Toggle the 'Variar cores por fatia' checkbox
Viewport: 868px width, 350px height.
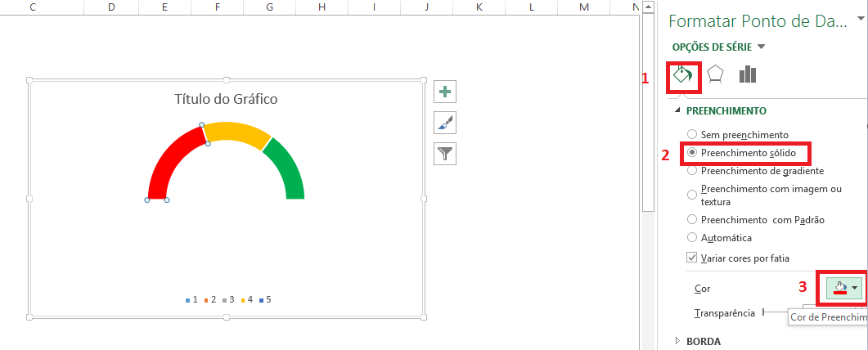click(693, 258)
